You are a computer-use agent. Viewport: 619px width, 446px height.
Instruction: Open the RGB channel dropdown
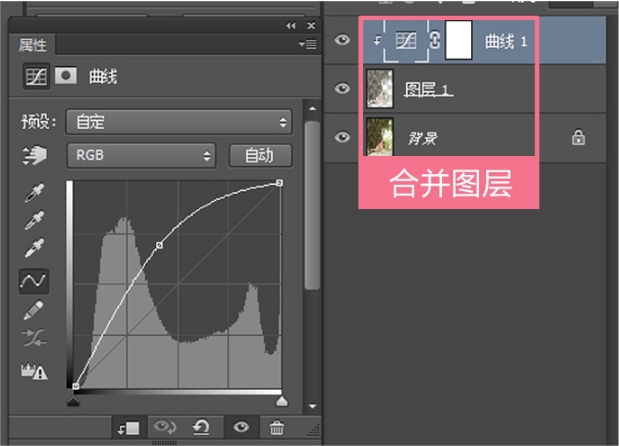pyautogui.click(x=141, y=156)
